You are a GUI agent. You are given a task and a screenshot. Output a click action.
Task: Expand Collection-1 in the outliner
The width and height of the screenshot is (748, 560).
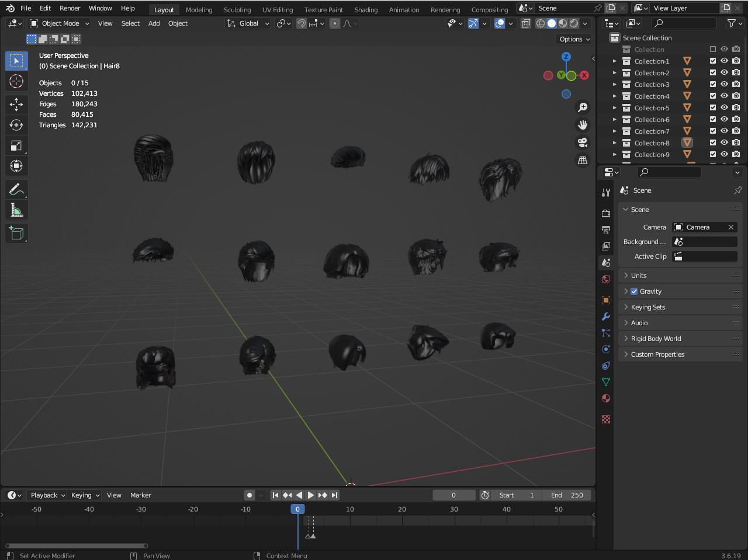(x=614, y=61)
